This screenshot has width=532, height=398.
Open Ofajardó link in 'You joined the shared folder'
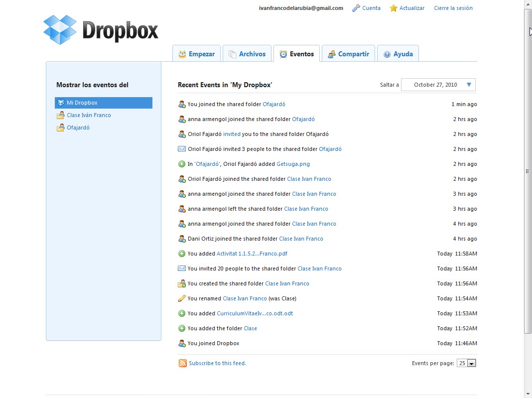(x=274, y=104)
